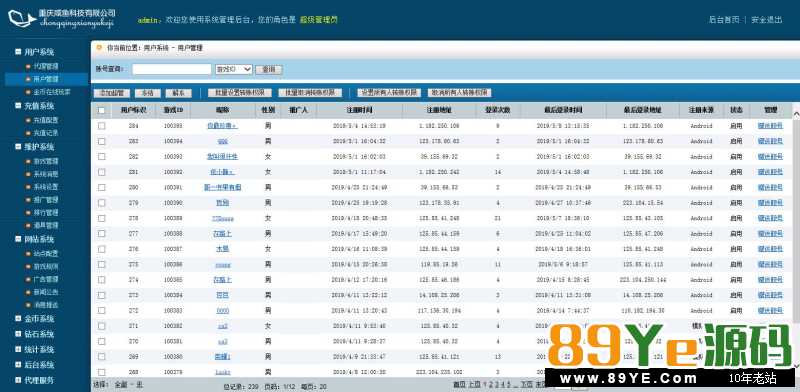Image resolution: width=800 pixels, height=392 pixels.
Task: Tick the checkbox for user 279
Action: click(x=102, y=203)
